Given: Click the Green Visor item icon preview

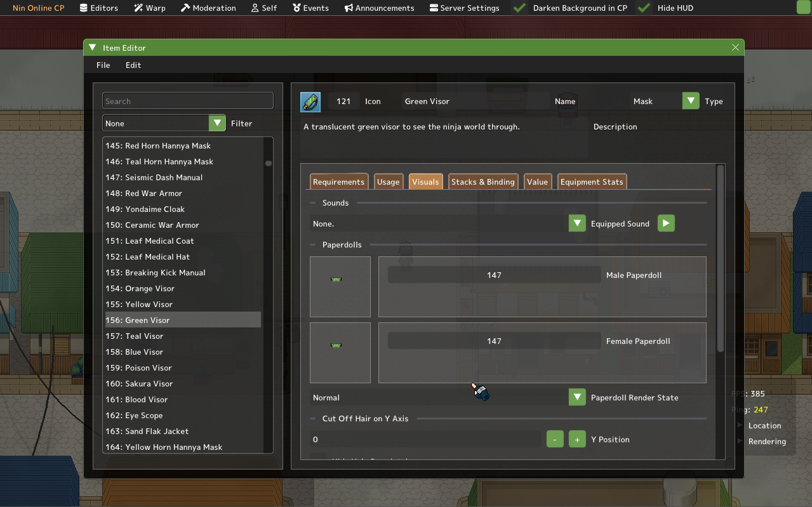Looking at the screenshot, I should tap(310, 102).
